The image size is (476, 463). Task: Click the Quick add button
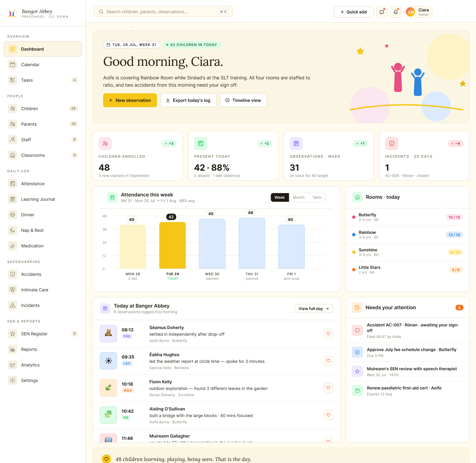pos(354,12)
